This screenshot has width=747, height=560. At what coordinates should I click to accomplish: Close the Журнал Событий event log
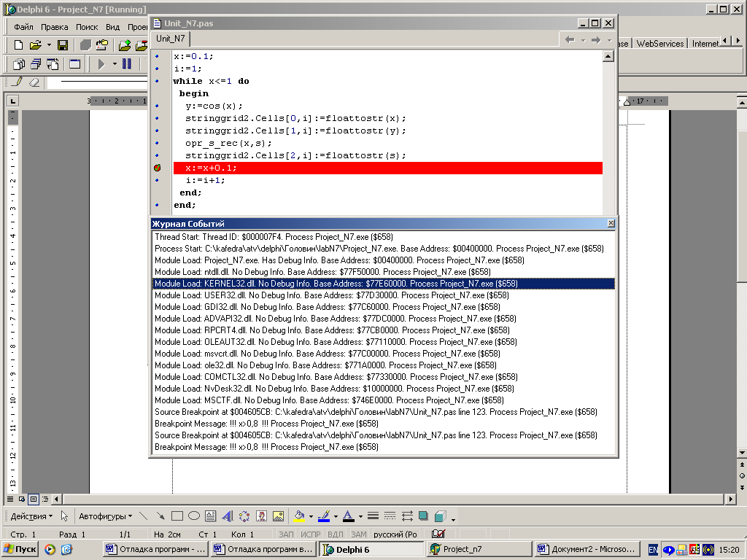coord(611,223)
